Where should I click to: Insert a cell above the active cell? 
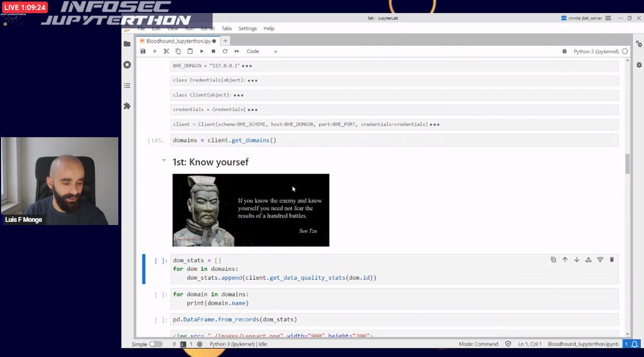(x=588, y=260)
